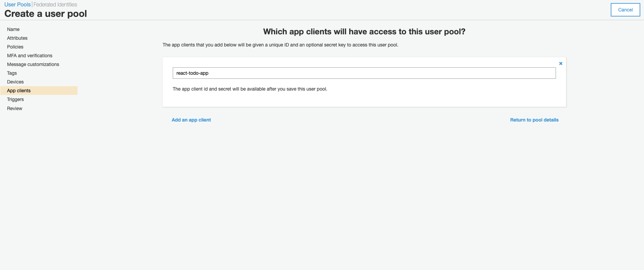The image size is (644, 270).
Task: Select Policies in the left navigation
Action: pyautogui.click(x=15, y=47)
